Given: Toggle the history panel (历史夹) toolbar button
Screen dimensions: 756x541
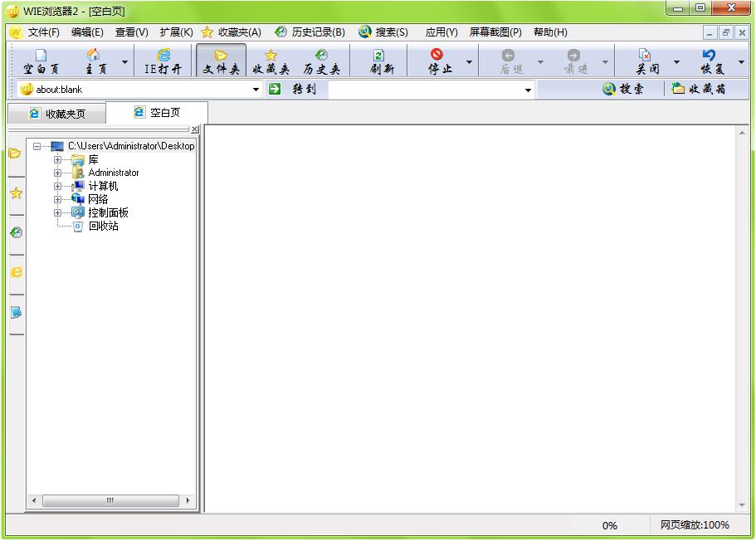Looking at the screenshot, I should tap(322, 61).
